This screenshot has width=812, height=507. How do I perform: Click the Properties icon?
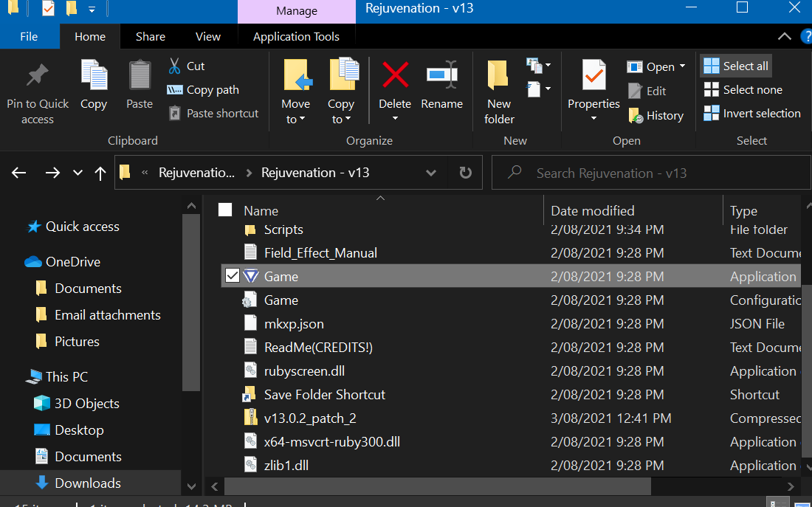[593, 75]
